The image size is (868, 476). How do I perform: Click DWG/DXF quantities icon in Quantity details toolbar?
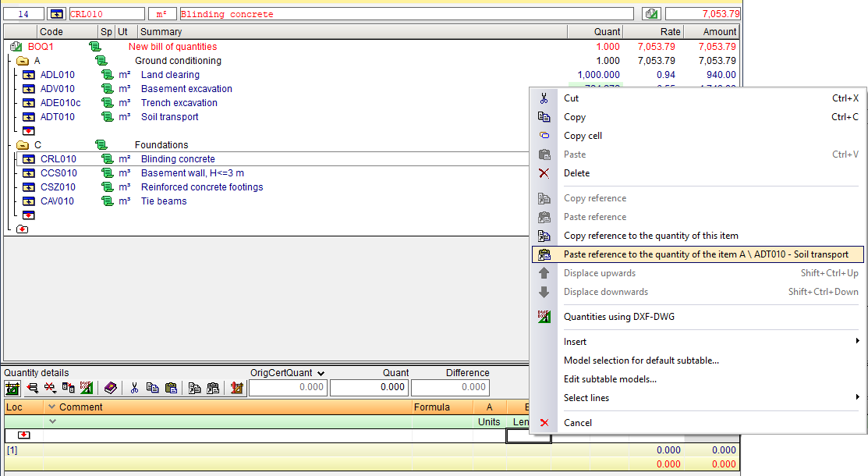(x=87, y=388)
